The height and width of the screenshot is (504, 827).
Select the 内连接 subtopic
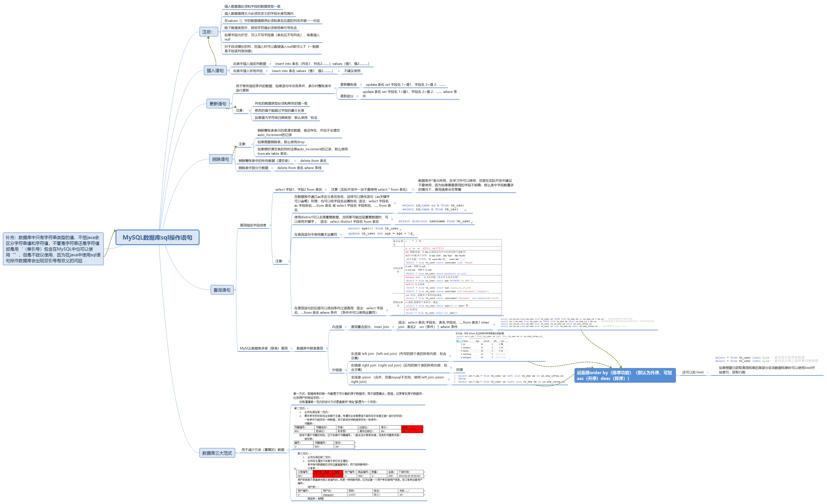337,327
